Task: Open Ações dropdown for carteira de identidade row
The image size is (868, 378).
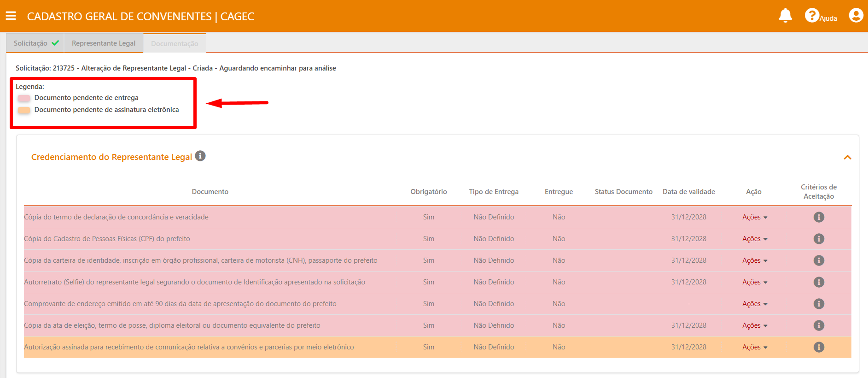Action: (x=754, y=260)
